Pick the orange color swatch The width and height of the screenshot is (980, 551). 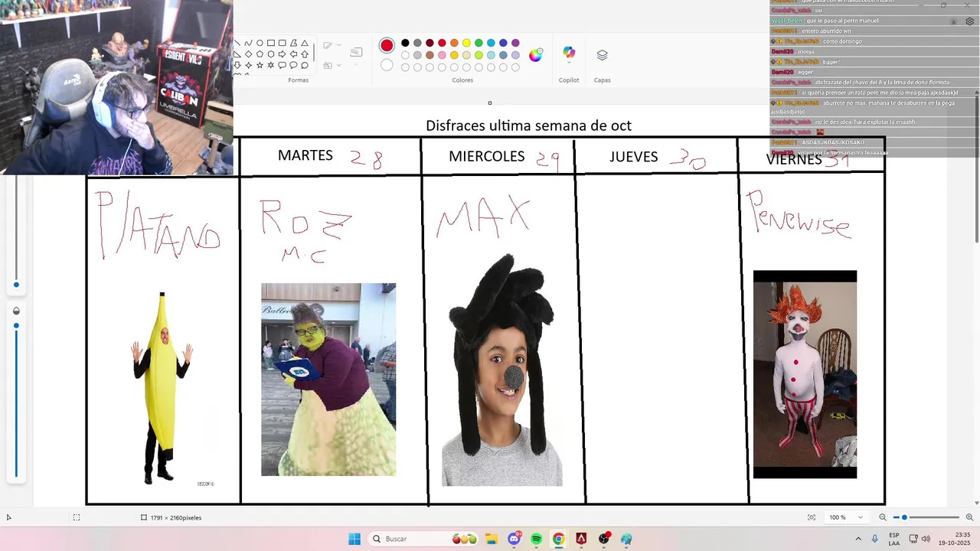[454, 43]
